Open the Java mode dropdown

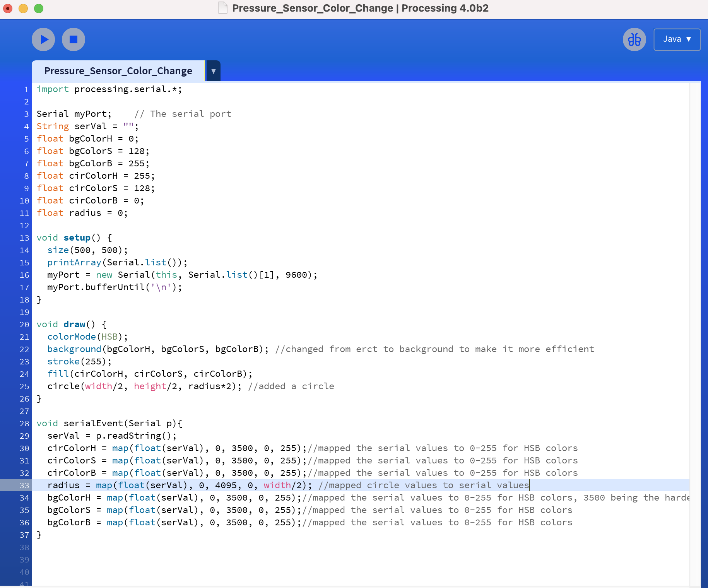coord(677,39)
